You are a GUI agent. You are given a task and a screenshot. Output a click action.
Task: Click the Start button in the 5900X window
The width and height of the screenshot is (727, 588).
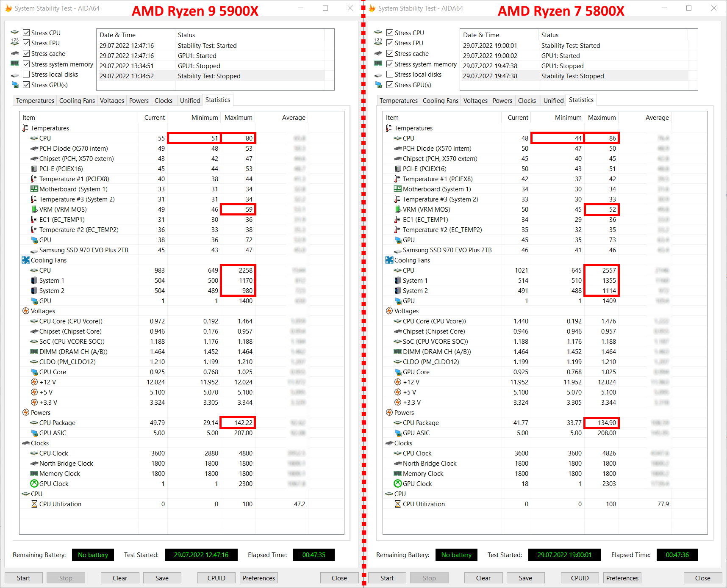[24, 578]
